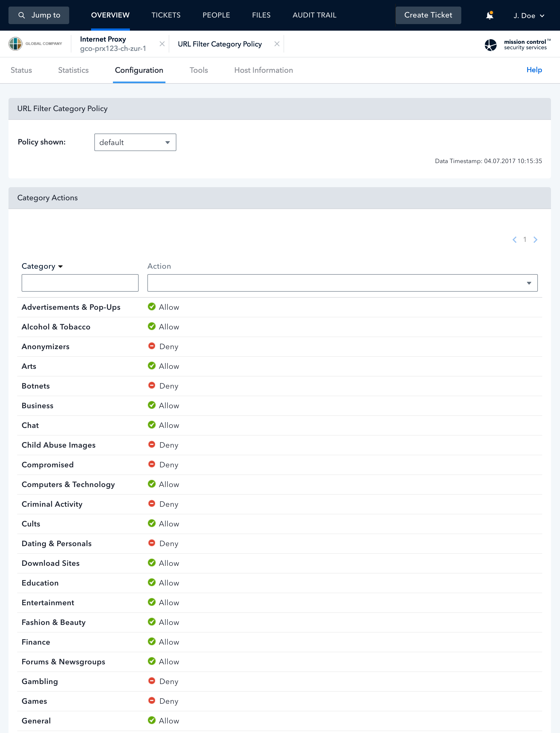The image size is (560, 733).
Task: Open the People menu
Action: pos(216,15)
